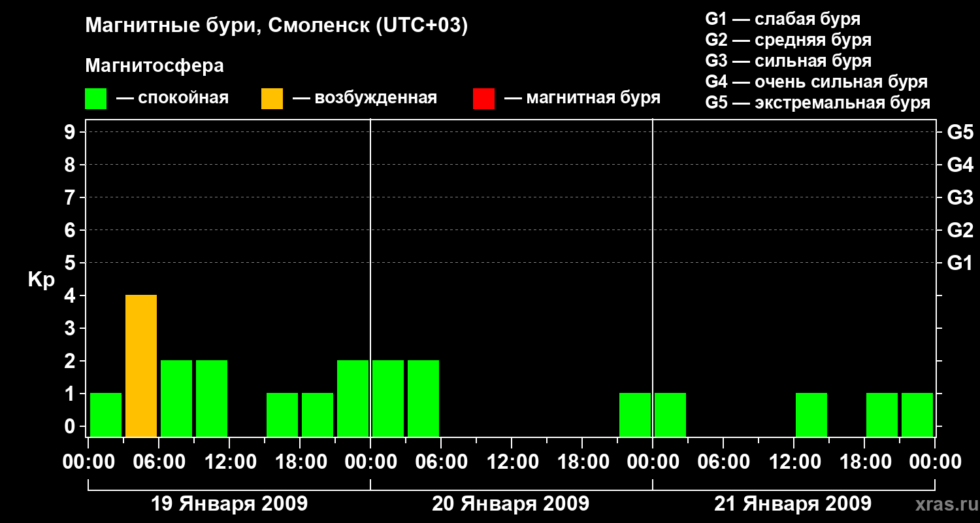Click the 18:00 tick label under 19 January
Image resolution: width=980 pixels, height=523 pixels.
click(300, 462)
